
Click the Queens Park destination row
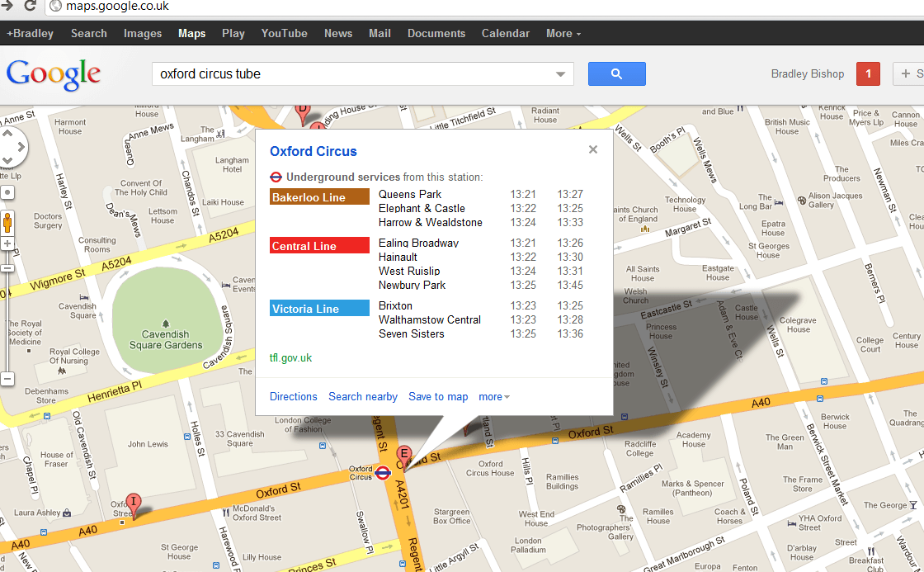pyautogui.click(x=481, y=195)
